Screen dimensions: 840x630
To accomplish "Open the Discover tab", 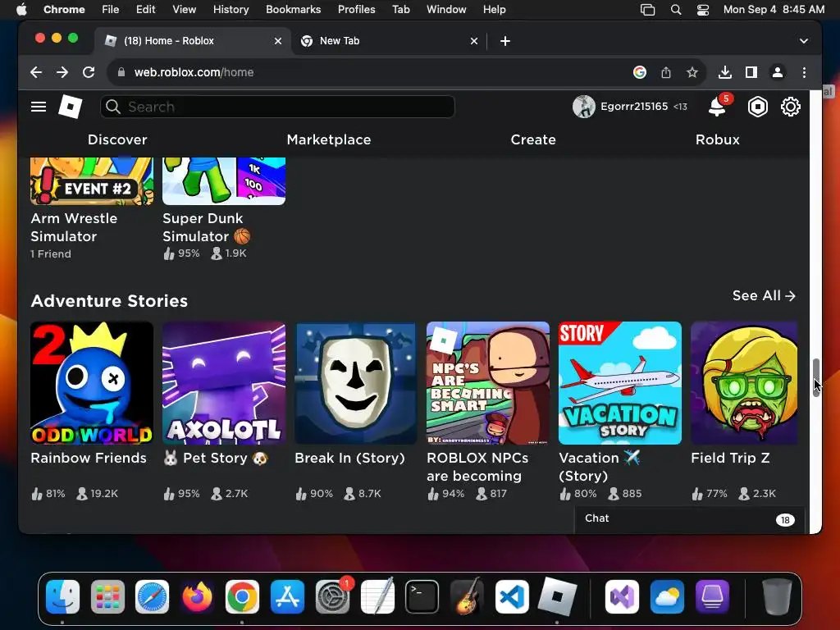I will pos(117,139).
